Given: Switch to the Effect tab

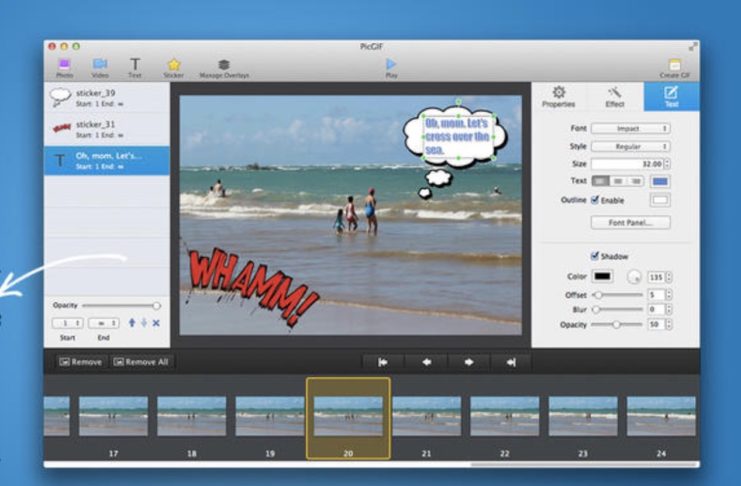Looking at the screenshot, I should (x=614, y=96).
